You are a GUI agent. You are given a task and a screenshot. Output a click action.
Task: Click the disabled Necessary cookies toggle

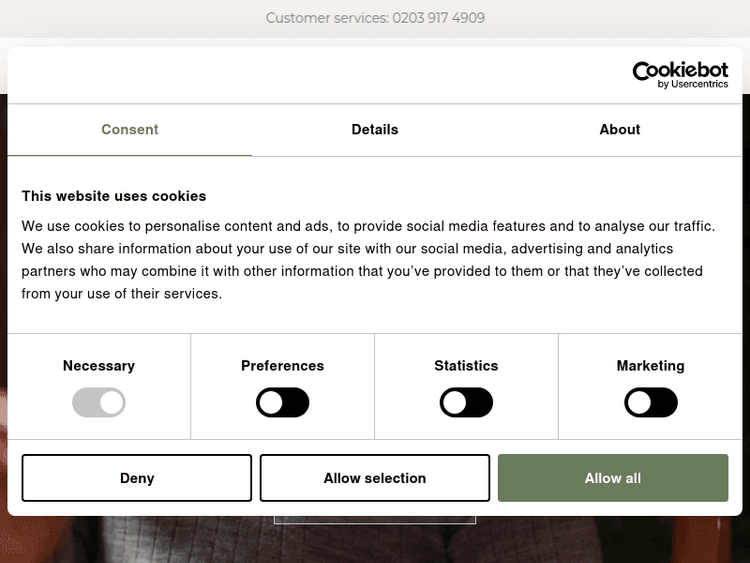tap(99, 403)
